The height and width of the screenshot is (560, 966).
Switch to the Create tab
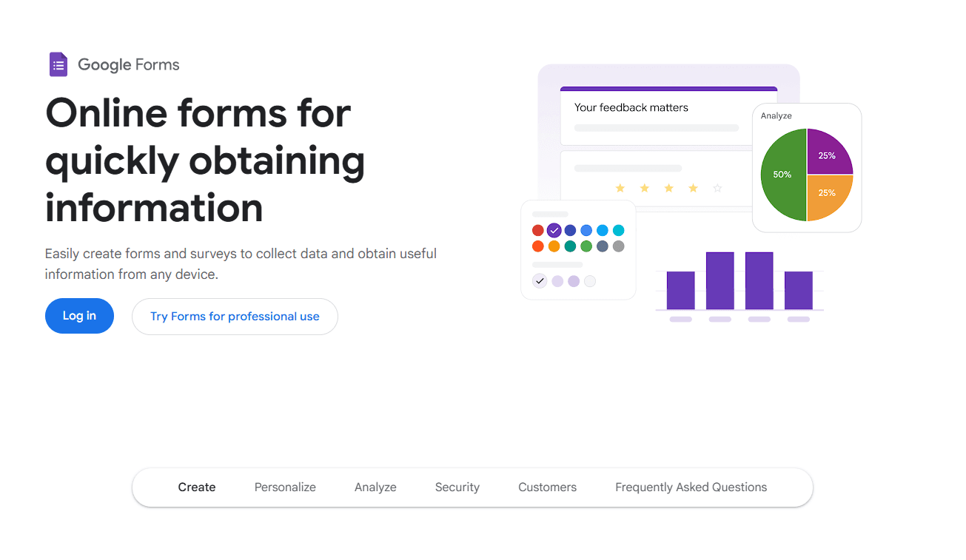[196, 487]
